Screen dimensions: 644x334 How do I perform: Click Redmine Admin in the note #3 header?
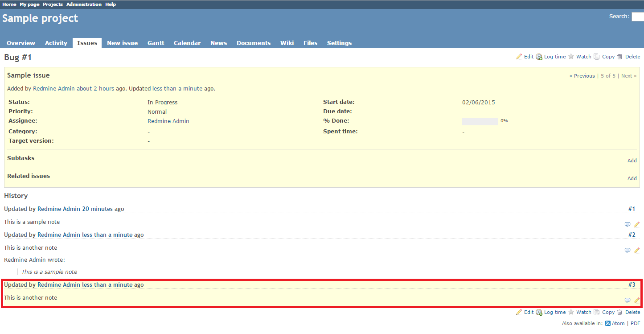(x=59, y=285)
